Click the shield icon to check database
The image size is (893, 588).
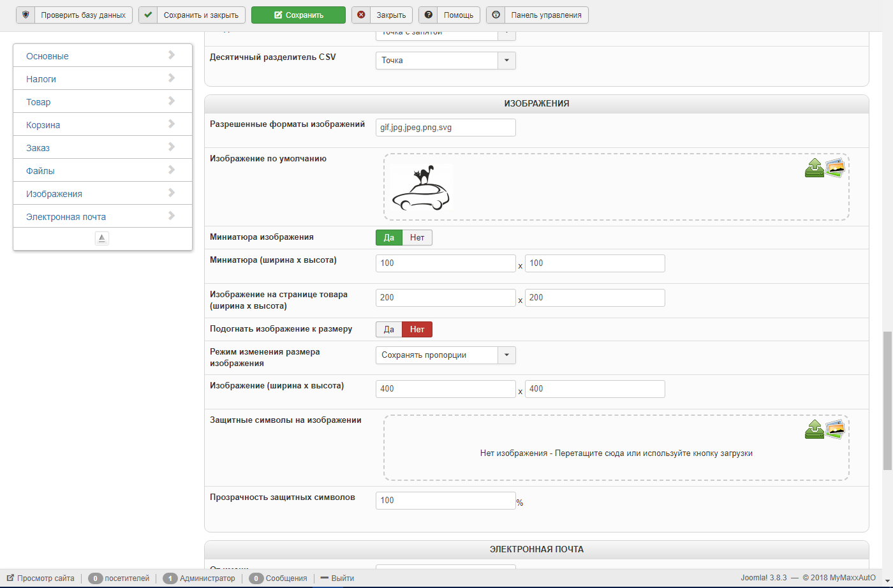pos(26,15)
